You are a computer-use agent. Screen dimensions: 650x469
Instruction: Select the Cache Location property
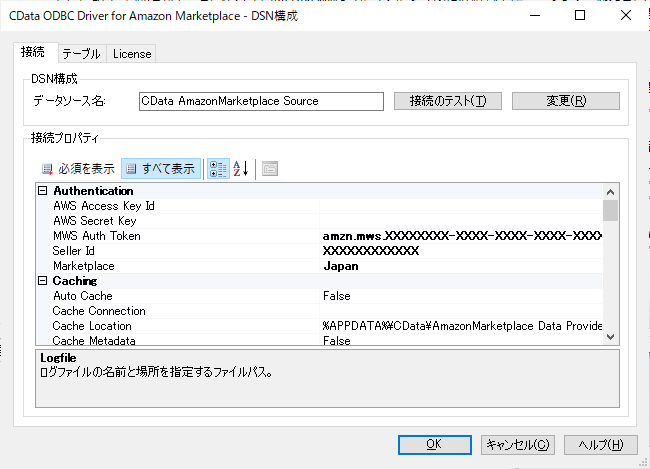click(x=92, y=326)
